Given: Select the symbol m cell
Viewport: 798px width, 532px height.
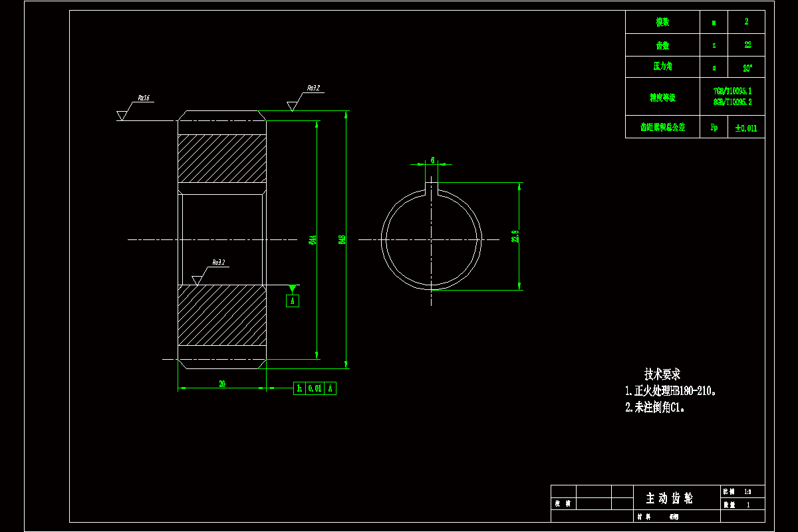Looking at the screenshot, I should coord(714,22).
